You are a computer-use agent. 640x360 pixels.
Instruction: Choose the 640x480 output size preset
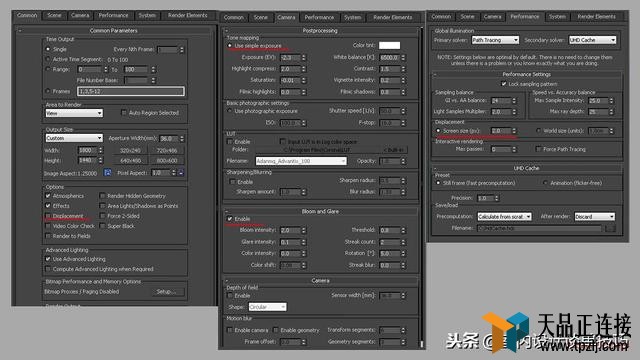point(131,161)
